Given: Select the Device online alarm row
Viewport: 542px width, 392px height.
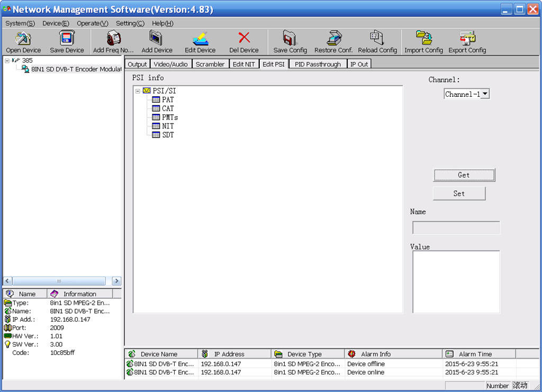Looking at the screenshot, I should tap(331, 372).
